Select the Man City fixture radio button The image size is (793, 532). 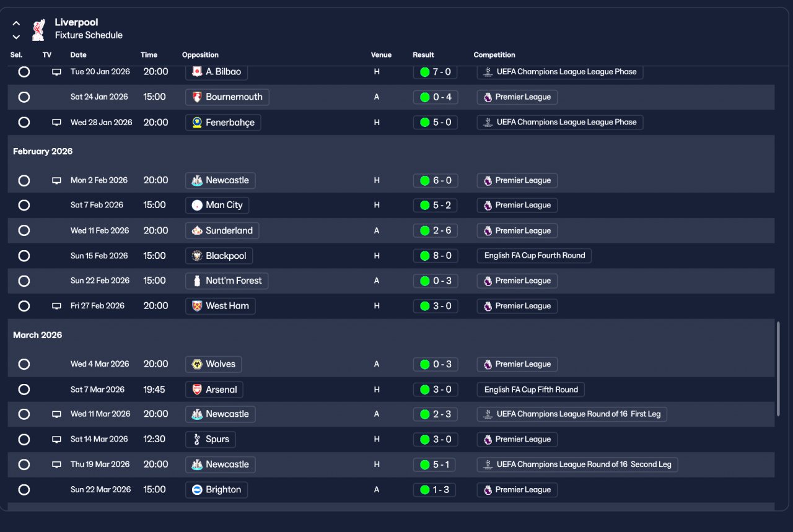point(24,205)
